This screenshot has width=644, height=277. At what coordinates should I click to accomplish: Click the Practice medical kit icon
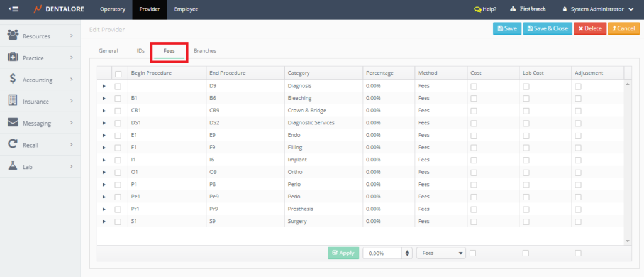tap(13, 58)
